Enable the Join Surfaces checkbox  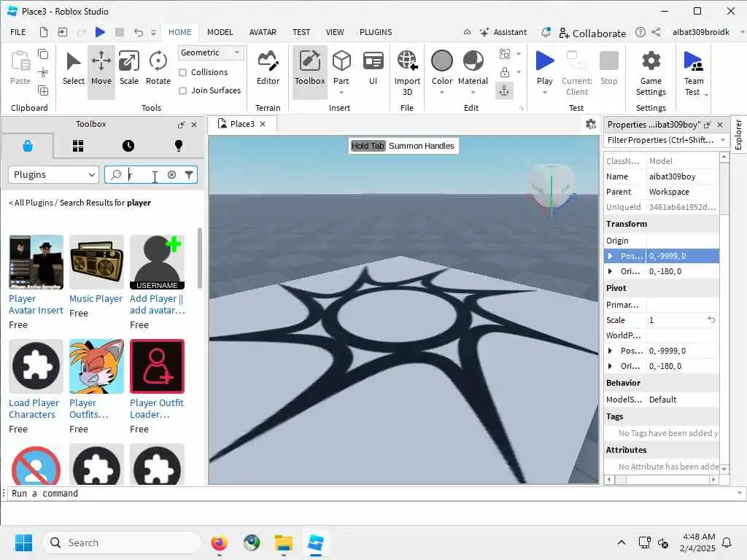click(182, 90)
